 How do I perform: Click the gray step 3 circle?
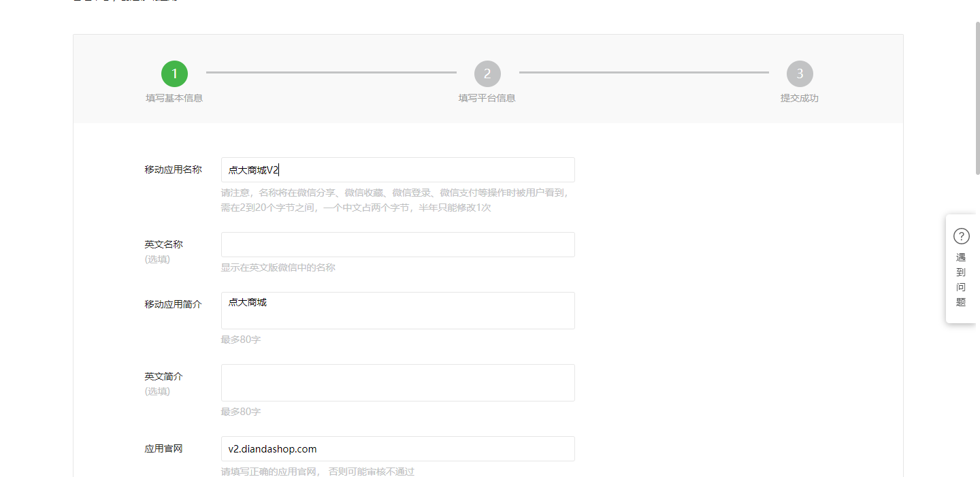click(x=800, y=73)
